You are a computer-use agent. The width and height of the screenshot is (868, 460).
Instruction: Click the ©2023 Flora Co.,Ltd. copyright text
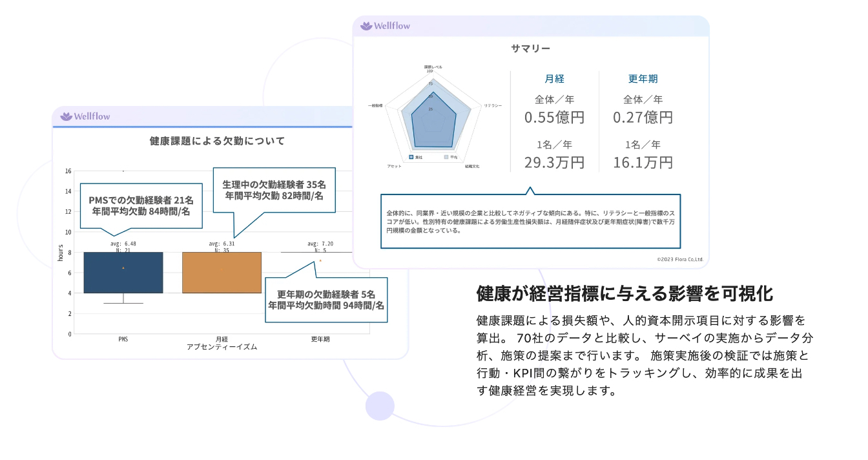(x=679, y=259)
